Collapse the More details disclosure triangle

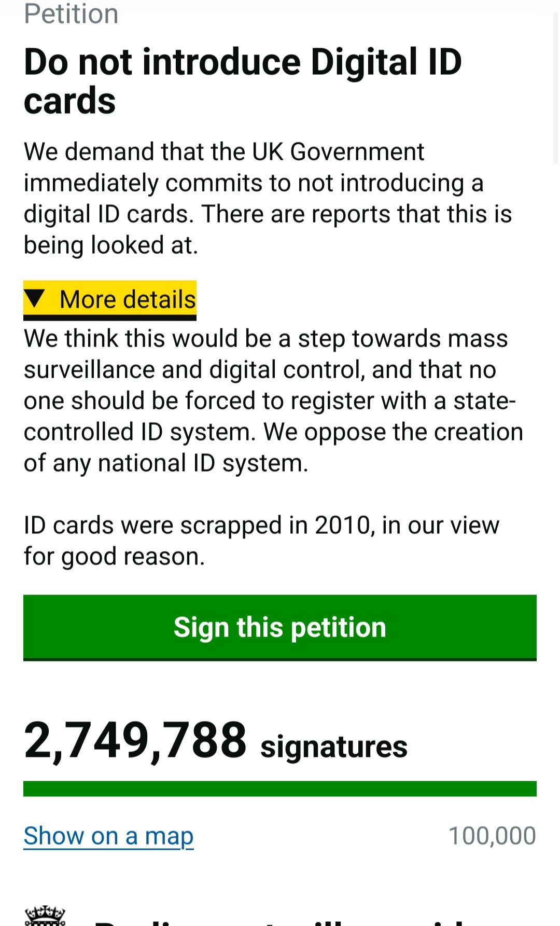(x=35, y=298)
